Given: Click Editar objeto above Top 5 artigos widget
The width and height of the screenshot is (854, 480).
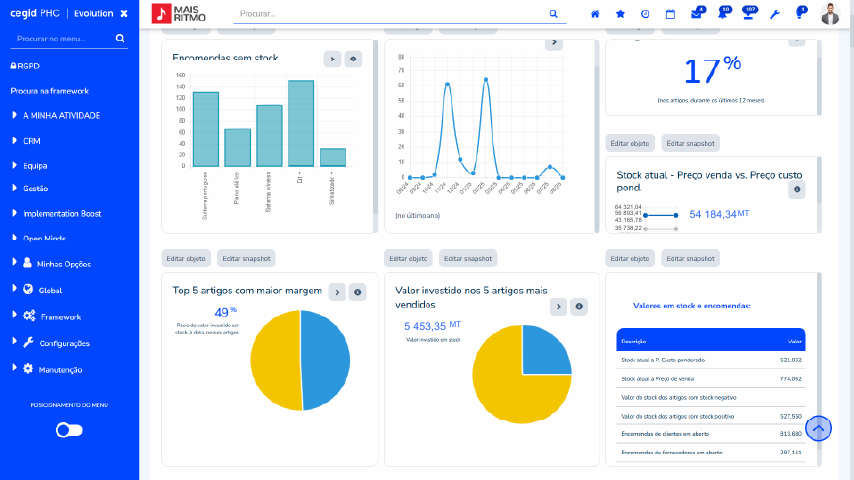Looking at the screenshot, I should [186, 258].
